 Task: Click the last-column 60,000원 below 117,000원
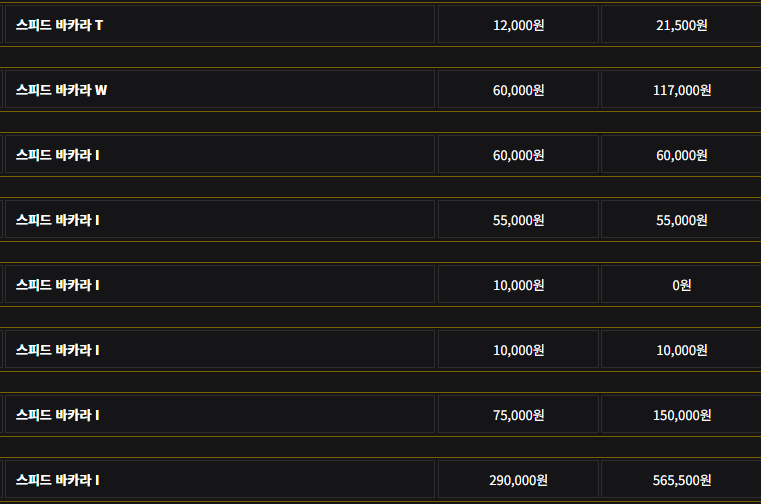681,155
